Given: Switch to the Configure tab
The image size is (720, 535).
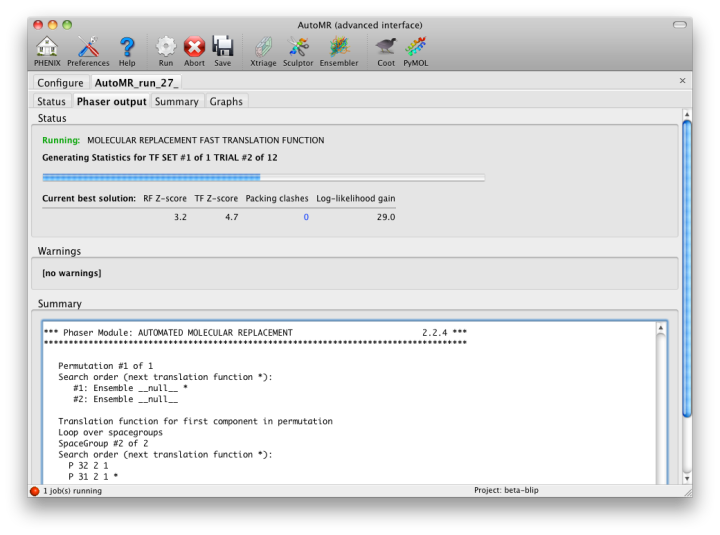Looking at the screenshot, I should tap(60, 82).
